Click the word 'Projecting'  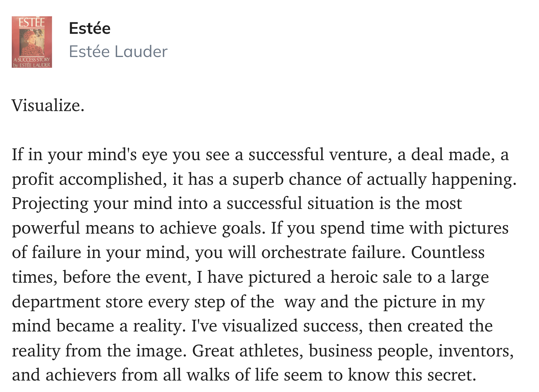pos(50,204)
